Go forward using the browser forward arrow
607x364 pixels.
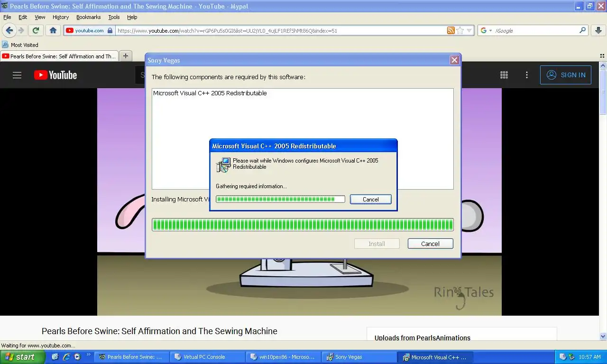(21, 30)
